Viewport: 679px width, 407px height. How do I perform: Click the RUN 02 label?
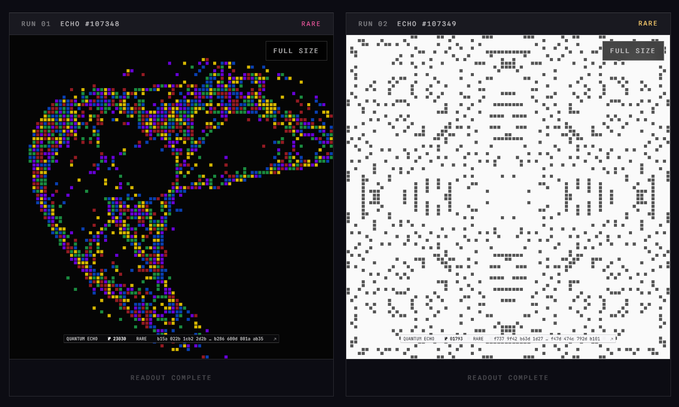(x=372, y=24)
